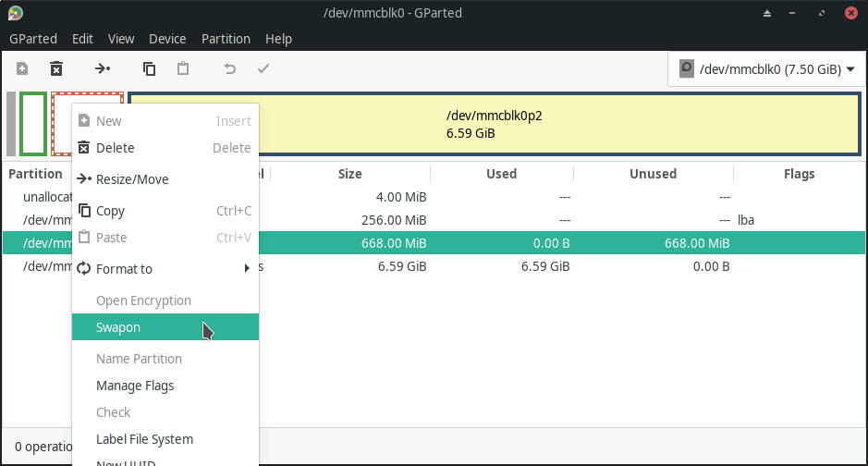Choose Manage Flags in the context menu

pos(165,386)
